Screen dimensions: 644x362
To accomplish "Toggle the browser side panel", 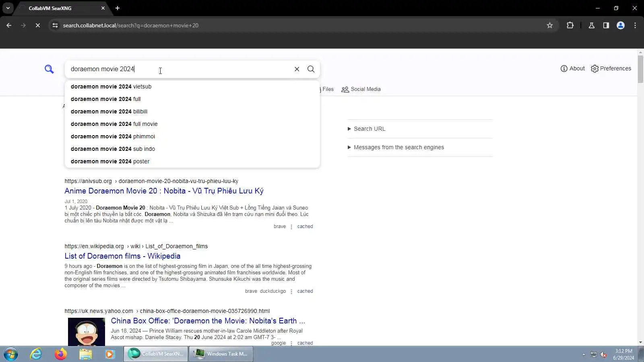I will 606,25.
